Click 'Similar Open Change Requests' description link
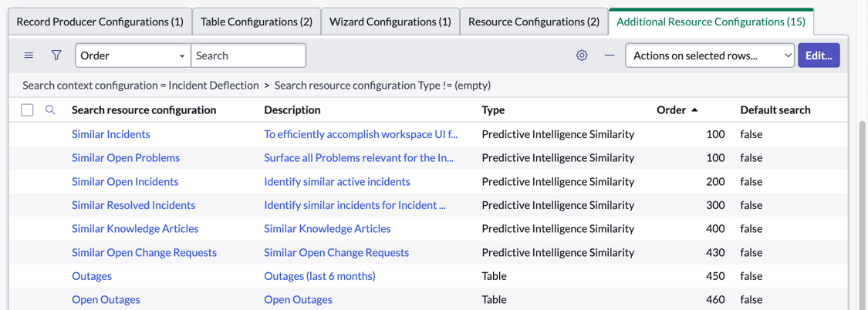This screenshot has height=310, width=868. pos(336,252)
